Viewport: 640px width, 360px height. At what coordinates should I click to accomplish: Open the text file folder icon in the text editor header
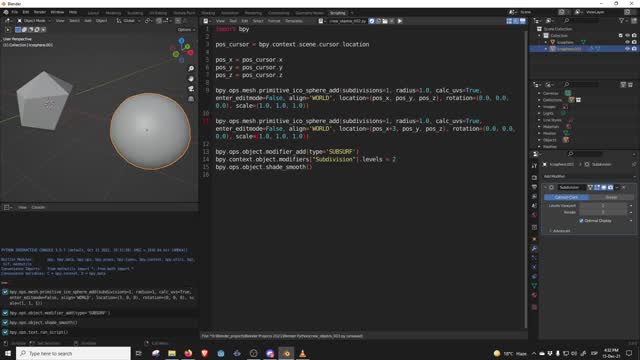click(385, 21)
